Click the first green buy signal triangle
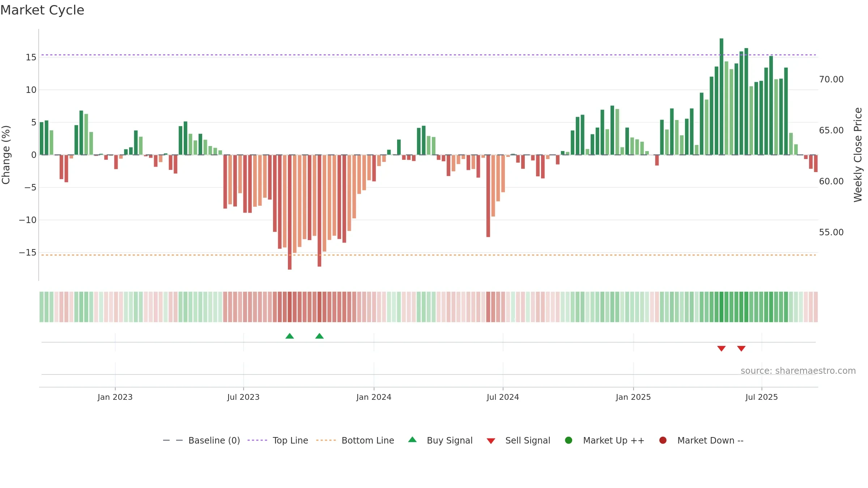Viewport: 868px width, 488px height. click(x=289, y=336)
